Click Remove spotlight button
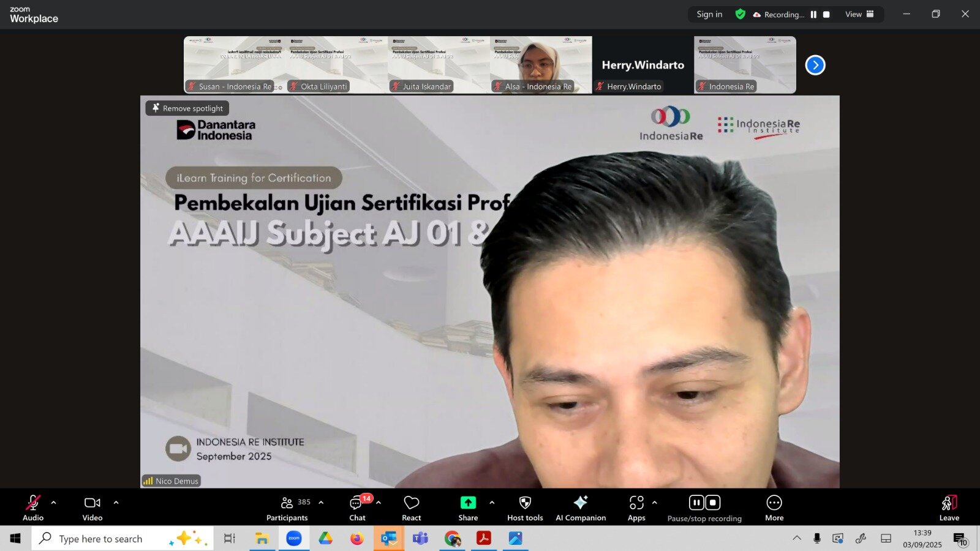The image size is (980, 551). click(187, 108)
